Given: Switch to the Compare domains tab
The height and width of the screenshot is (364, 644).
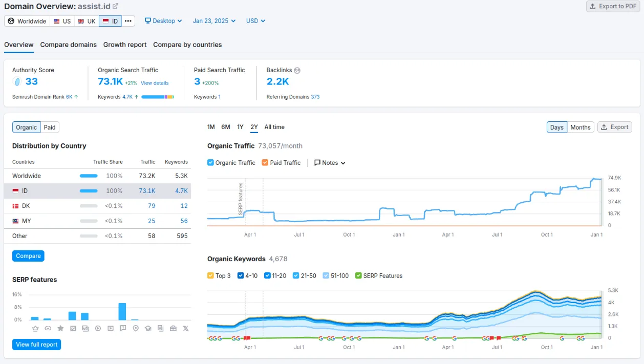Looking at the screenshot, I should [68, 45].
